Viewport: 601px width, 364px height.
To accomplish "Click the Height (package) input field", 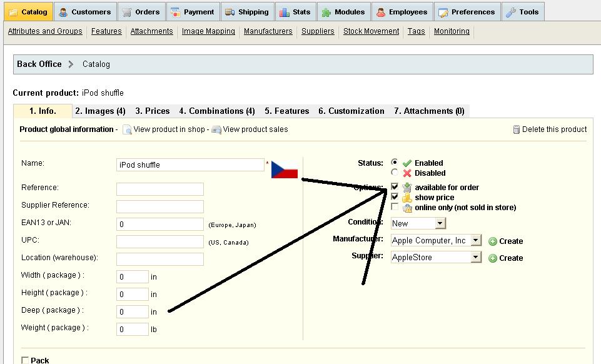I will 132,295.
